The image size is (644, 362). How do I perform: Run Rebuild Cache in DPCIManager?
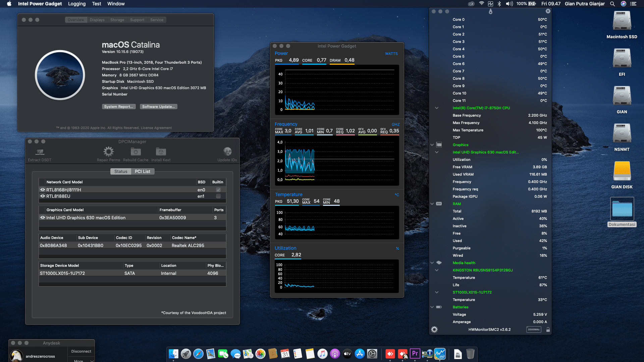[x=136, y=152]
